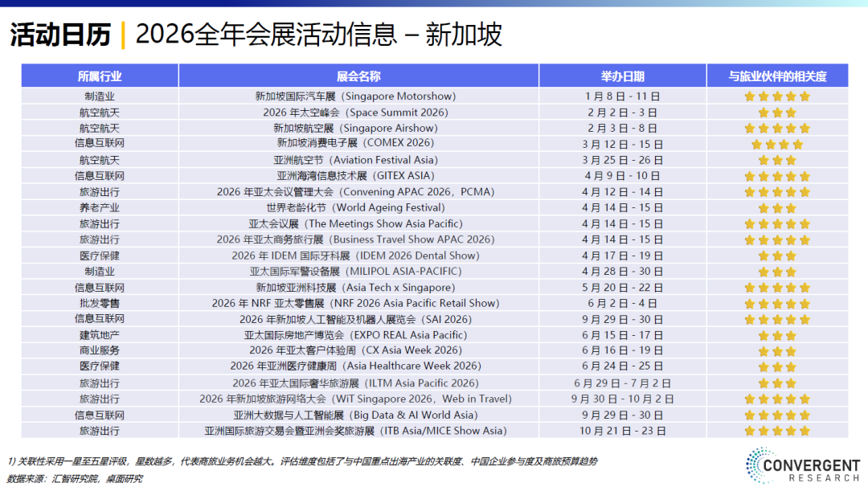
Task: Select the Aviation Festival Asia name
Action: tap(355, 160)
